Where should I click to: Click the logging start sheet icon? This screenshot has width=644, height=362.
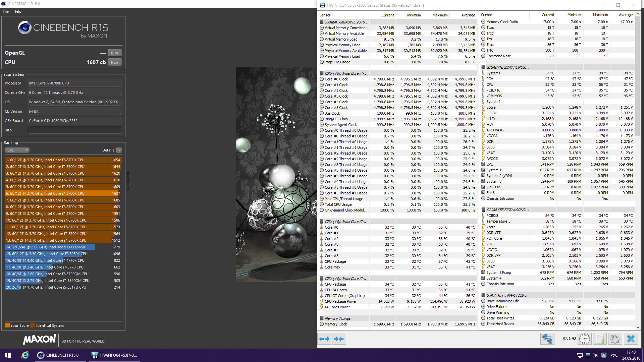(600, 339)
